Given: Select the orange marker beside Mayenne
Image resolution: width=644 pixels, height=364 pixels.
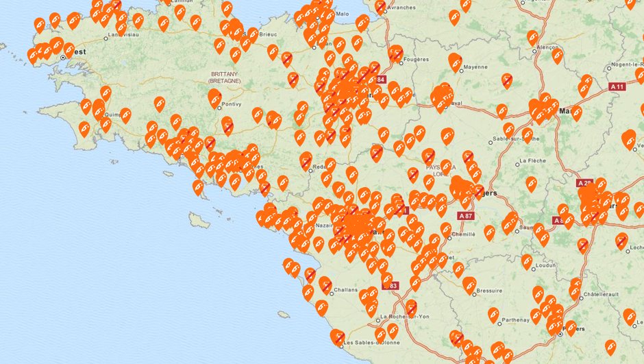Looking at the screenshot, I should coord(455,62).
